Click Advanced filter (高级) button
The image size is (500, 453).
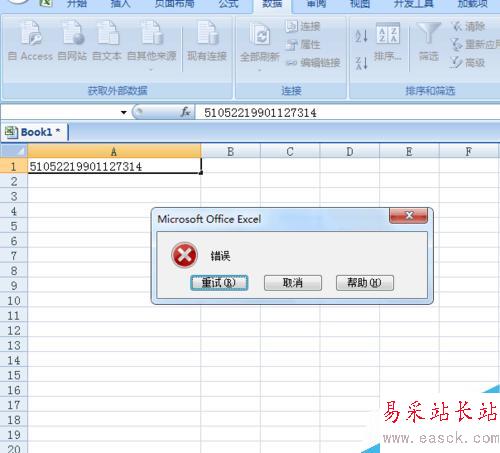[467, 62]
